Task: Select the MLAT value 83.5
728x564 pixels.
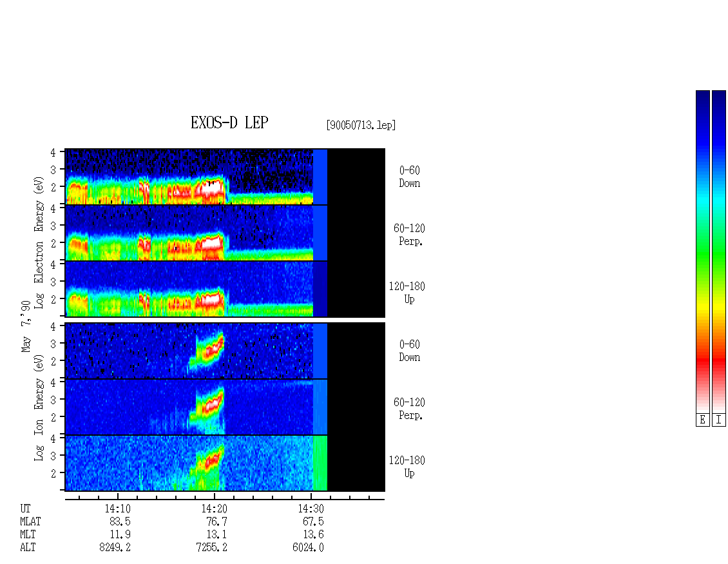Action: click(120, 521)
